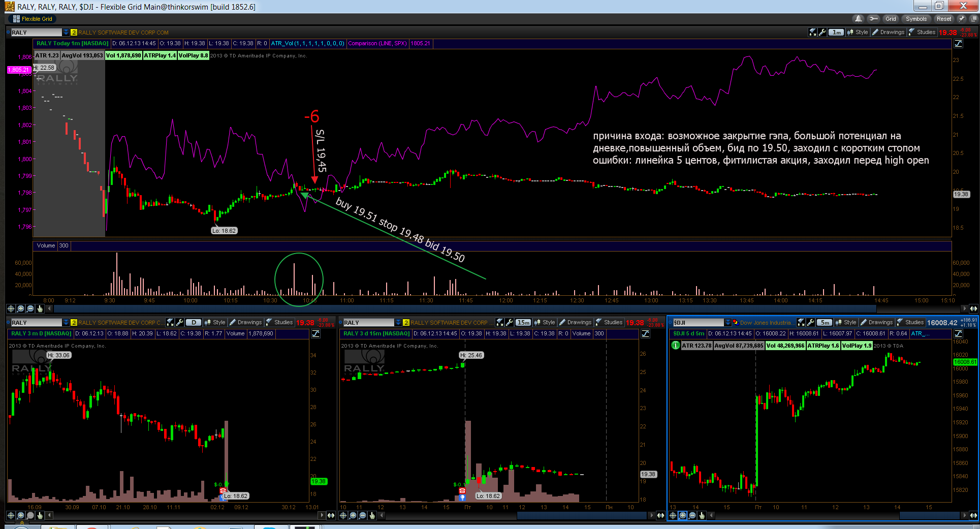
Task: Click scroll-left arrow under the main 1m chart
Action: click(x=49, y=308)
